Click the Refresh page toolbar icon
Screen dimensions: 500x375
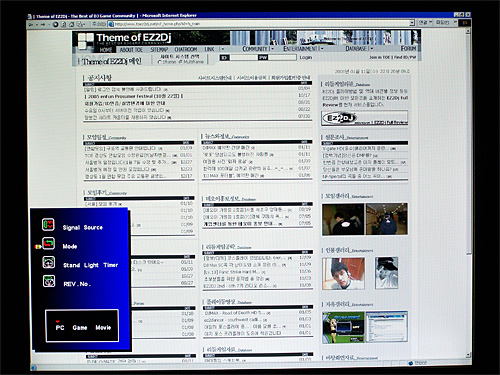pyautogui.click(x=63, y=24)
